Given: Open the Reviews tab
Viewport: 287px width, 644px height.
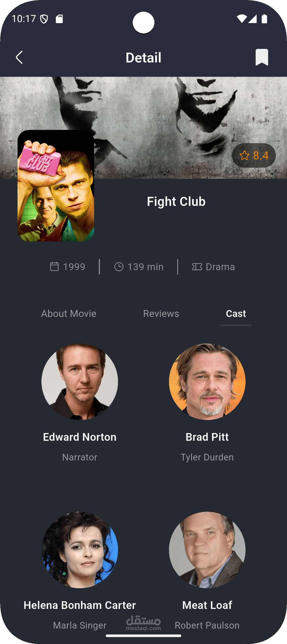Looking at the screenshot, I should click(161, 313).
